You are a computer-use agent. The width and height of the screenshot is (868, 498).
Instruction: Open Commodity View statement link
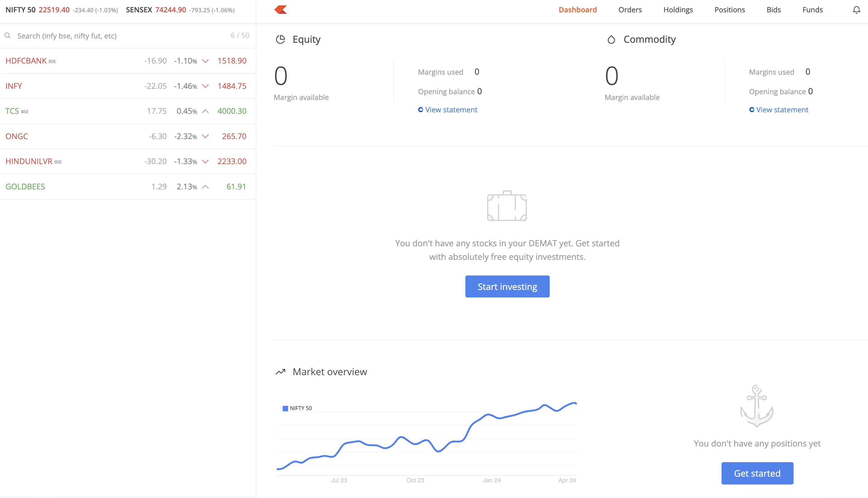point(782,110)
